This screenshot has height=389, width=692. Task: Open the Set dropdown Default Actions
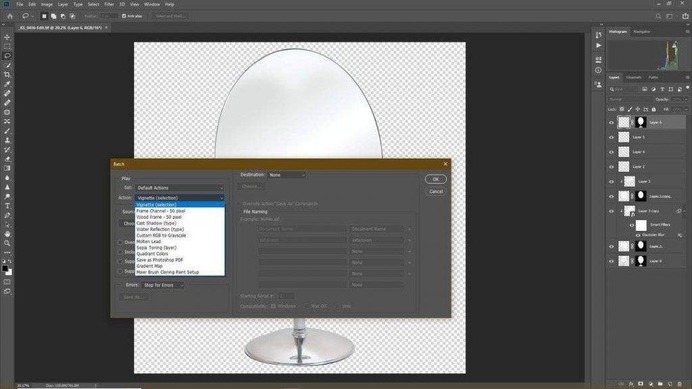(179, 188)
